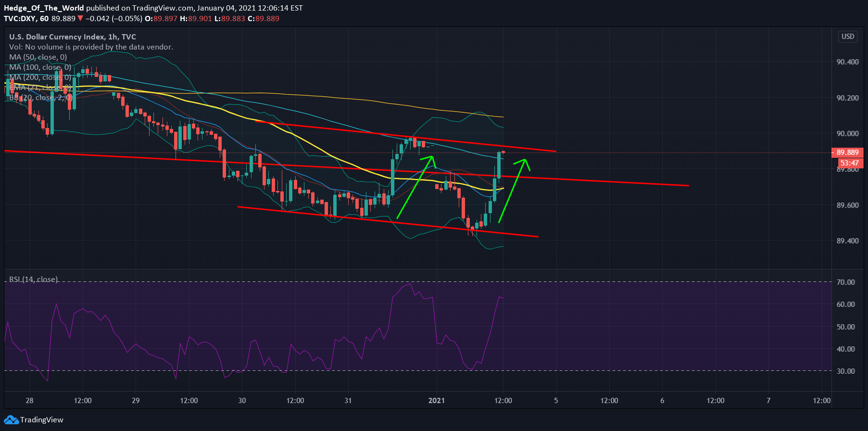Click the 'MA (50, close, 0)' indicator legend
The height and width of the screenshot is (431, 868).
tap(38, 57)
